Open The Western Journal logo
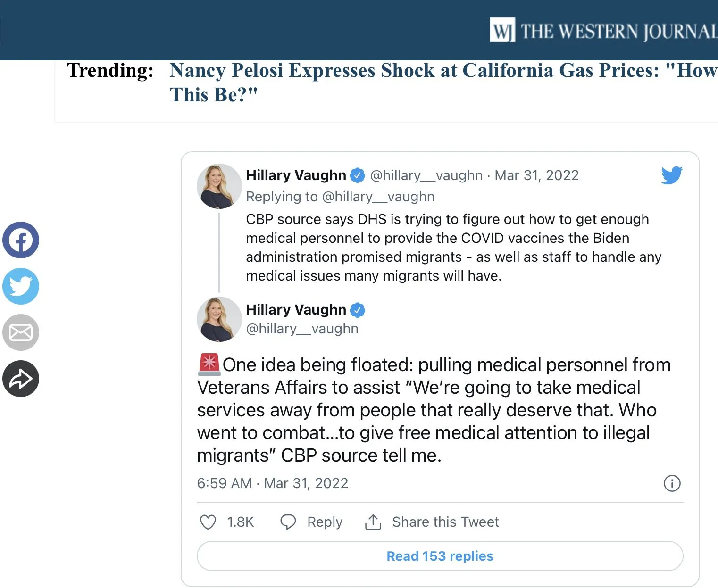 coord(604,31)
